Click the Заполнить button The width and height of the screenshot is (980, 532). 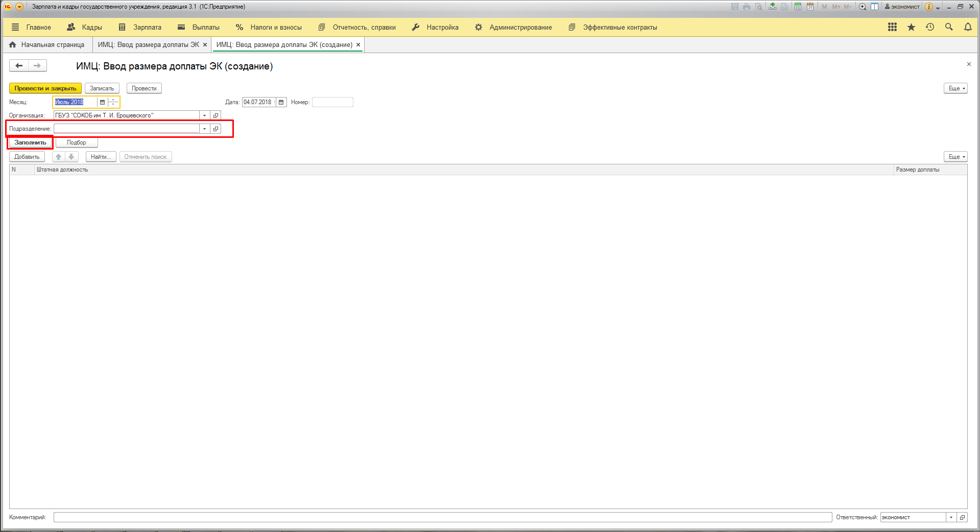(30, 142)
